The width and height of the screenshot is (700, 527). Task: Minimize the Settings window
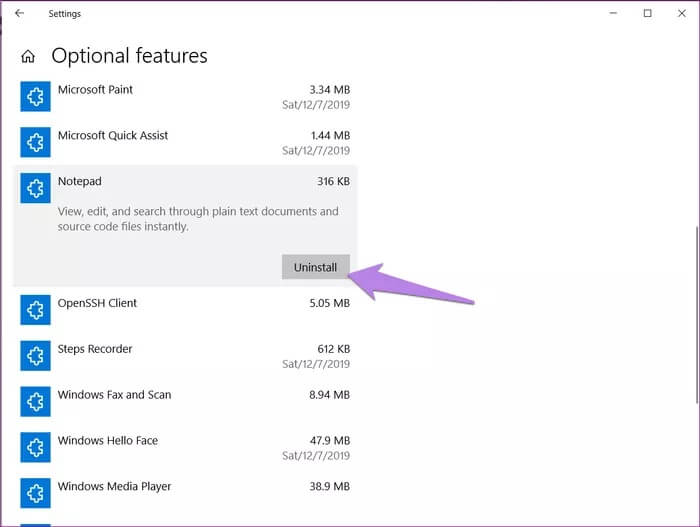click(613, 13)
